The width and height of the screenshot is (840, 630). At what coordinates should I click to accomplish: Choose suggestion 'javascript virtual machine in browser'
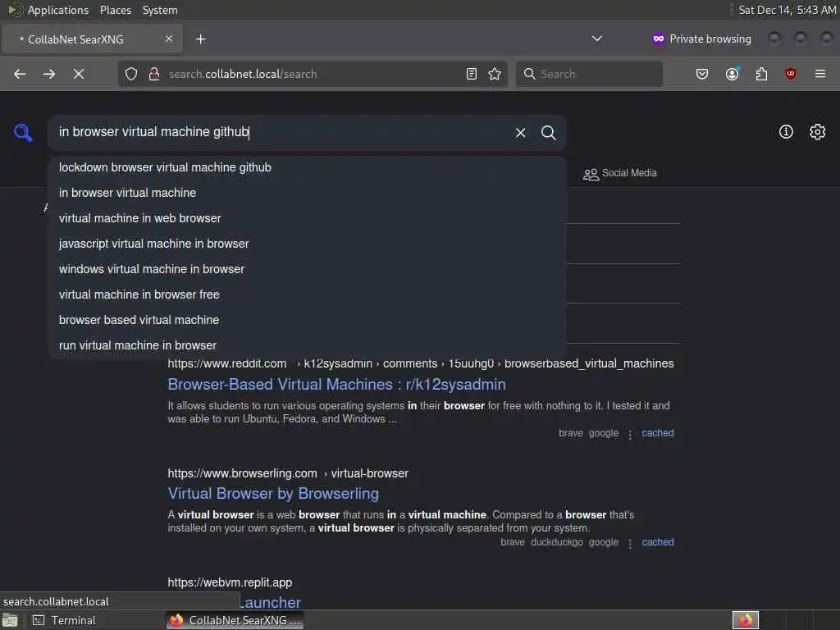307,244
